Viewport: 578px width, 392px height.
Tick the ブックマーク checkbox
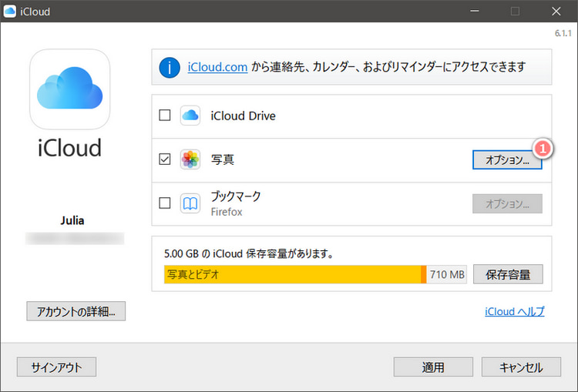pos(165,203)
